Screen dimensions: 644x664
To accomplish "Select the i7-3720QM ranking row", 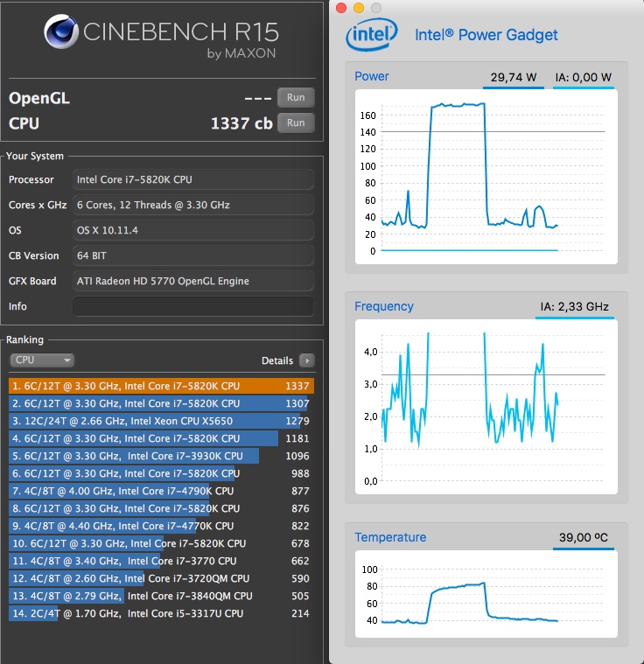I will (161, 578).
